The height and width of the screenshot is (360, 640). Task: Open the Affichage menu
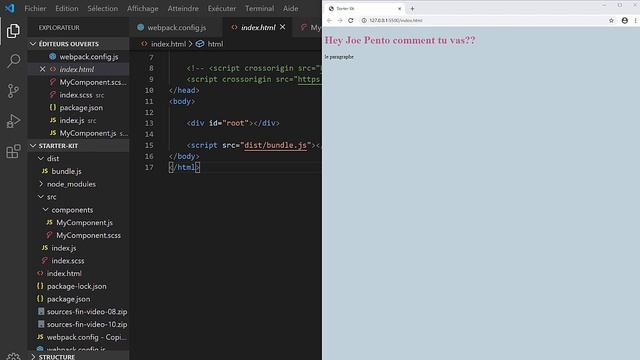click(x=142, y=8)
